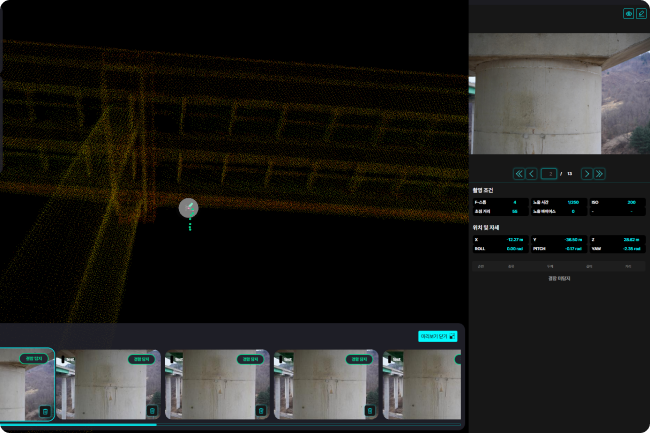Click the thumbnail strip horizontal scrollbar

pos(78,424)
